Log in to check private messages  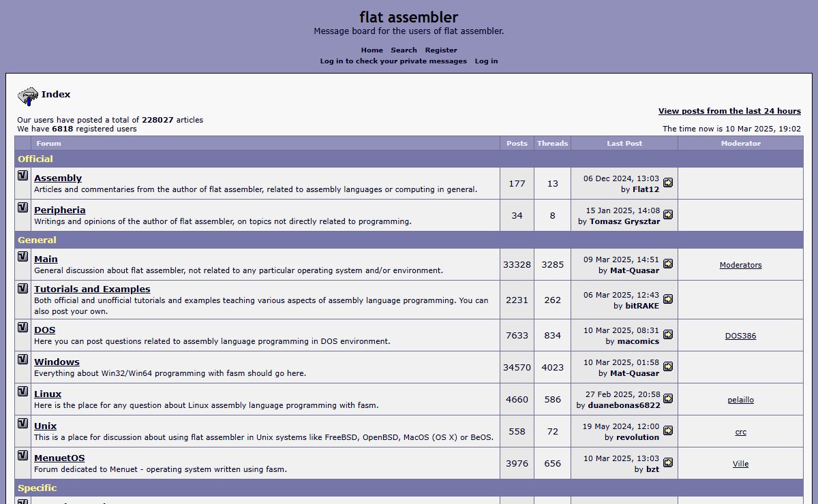pyautogui.click(x=393, y=61)
